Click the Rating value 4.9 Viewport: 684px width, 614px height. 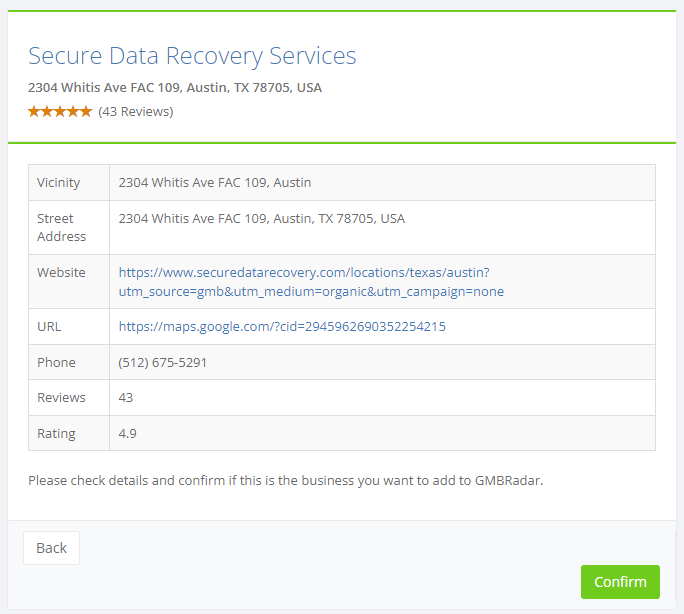click(x=127, y=433)
